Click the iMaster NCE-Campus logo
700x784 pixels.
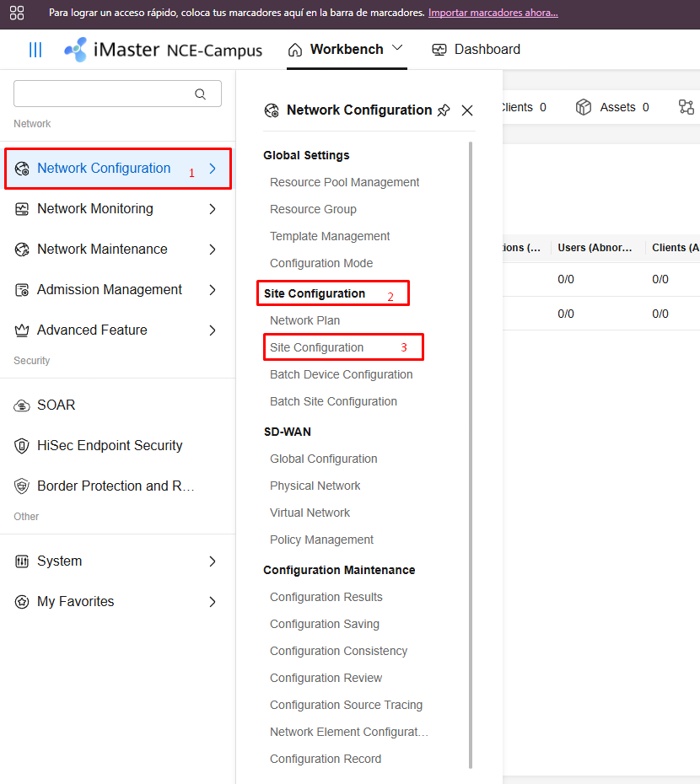click(163, 50)
